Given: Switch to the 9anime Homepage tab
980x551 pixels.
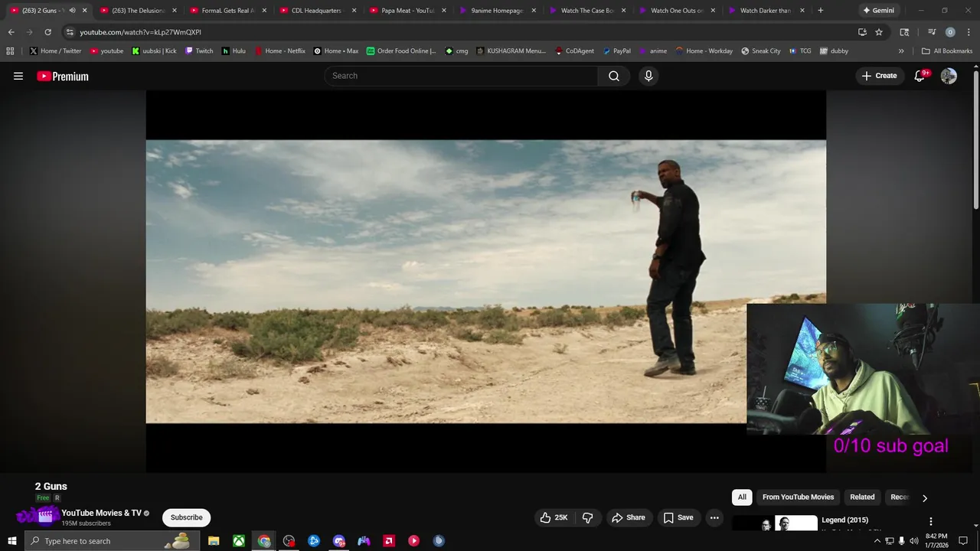Looking at the screenshot, I should click(x=498, y=11).
